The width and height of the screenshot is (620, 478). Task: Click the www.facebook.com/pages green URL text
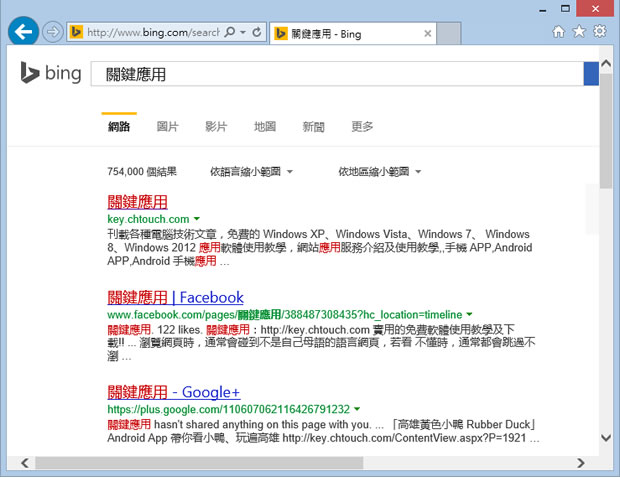click(x=285, y=315)
